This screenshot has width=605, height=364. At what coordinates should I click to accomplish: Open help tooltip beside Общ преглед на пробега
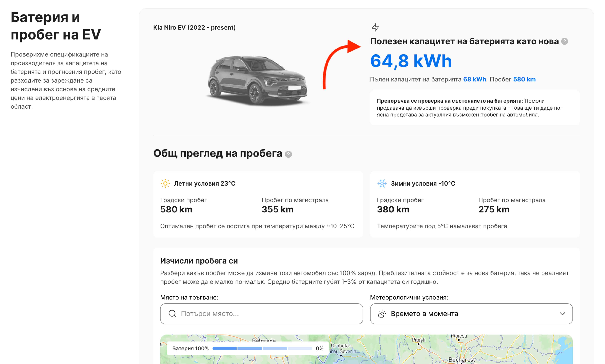click(288, 154)
